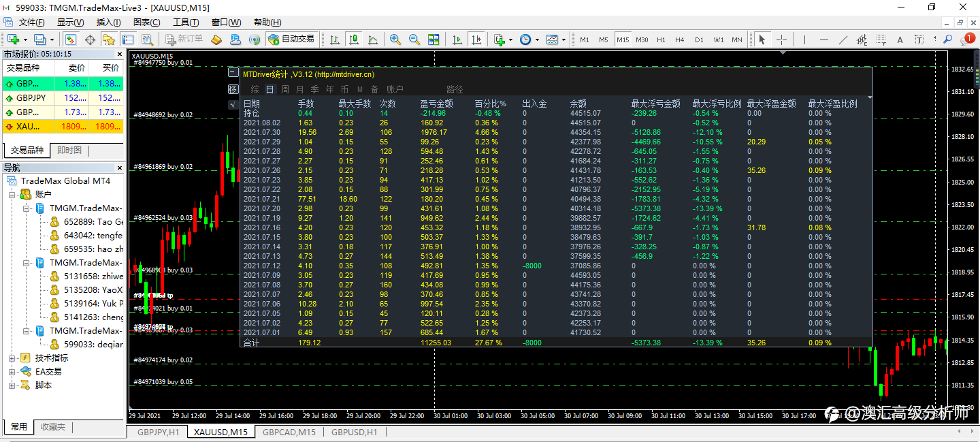This screenshot has height=442, width=980.
Task: Switch chart to bar chart icon
Action: 334,40
